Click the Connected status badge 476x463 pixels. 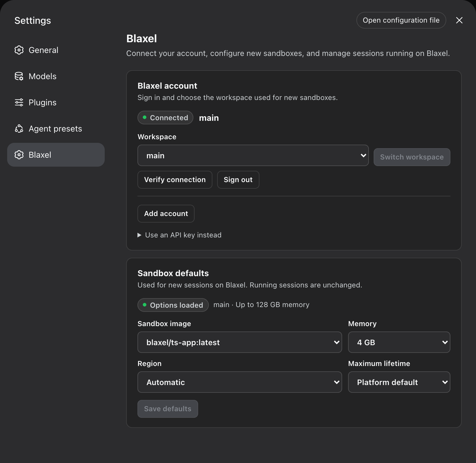pyautogui.click(x=165, y=118)
